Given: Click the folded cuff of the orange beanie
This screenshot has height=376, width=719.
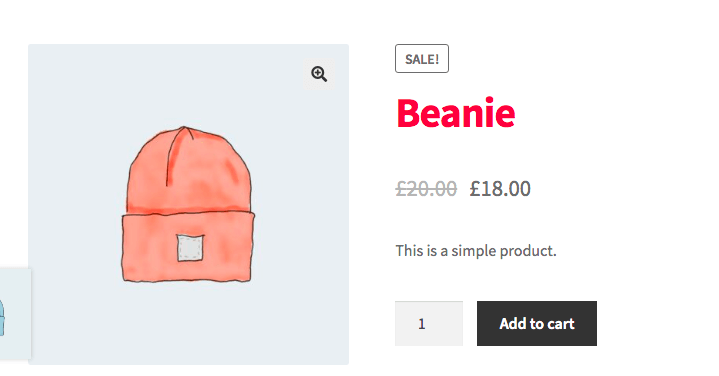Looking at the screenshot, I should [188, 248].
